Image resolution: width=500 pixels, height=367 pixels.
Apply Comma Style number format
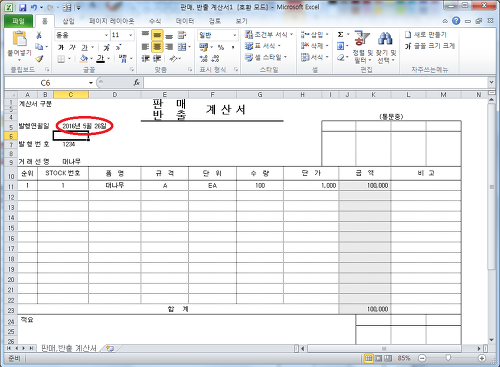click(x=233, y=47)
